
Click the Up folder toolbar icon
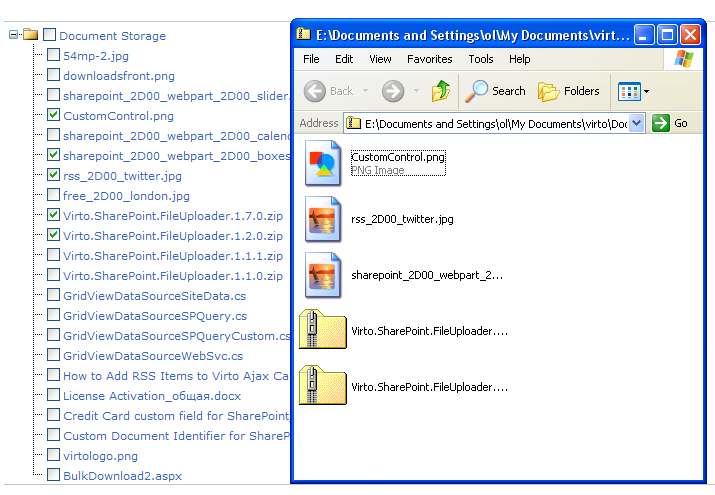point(441,91)
